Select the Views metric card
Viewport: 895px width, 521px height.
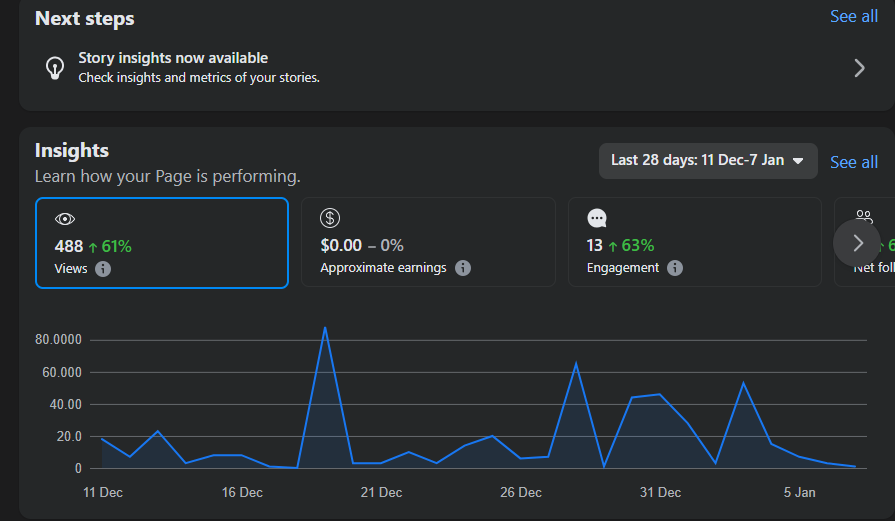162,242
